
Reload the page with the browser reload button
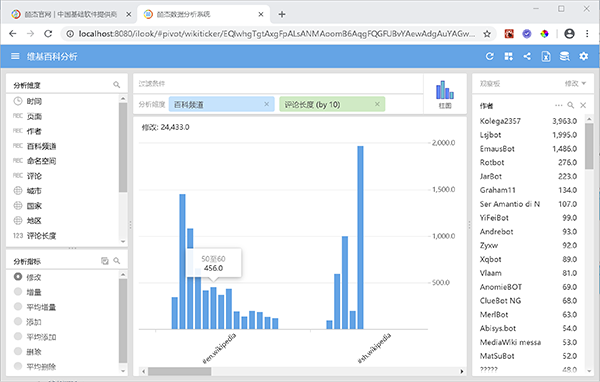tap(48, 34)
